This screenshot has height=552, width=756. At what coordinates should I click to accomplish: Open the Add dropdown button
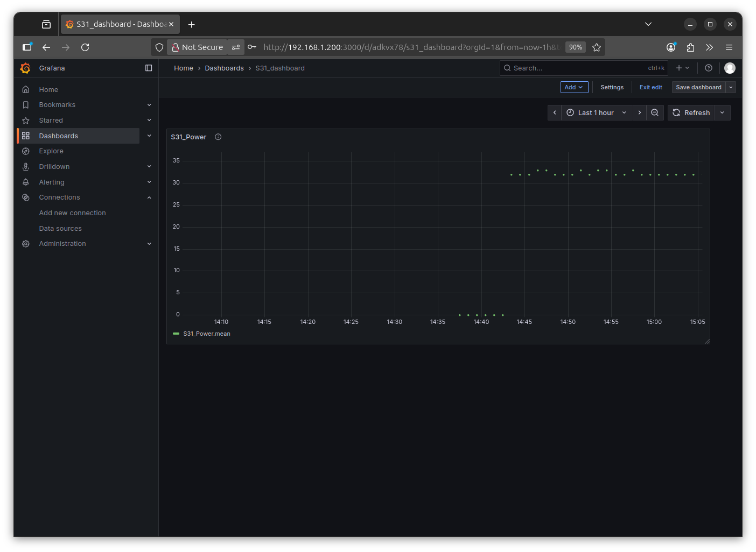[574, 87]
